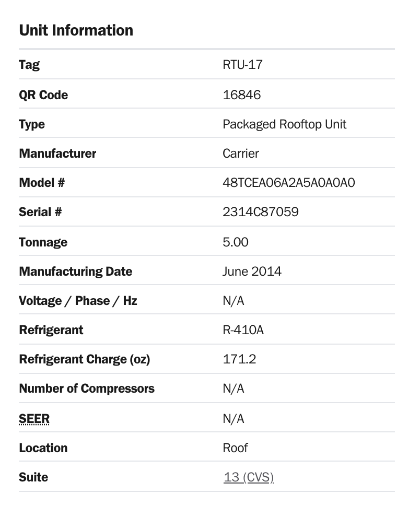
Task: Open the 13 (CVS) suite link
Action: 249,477
